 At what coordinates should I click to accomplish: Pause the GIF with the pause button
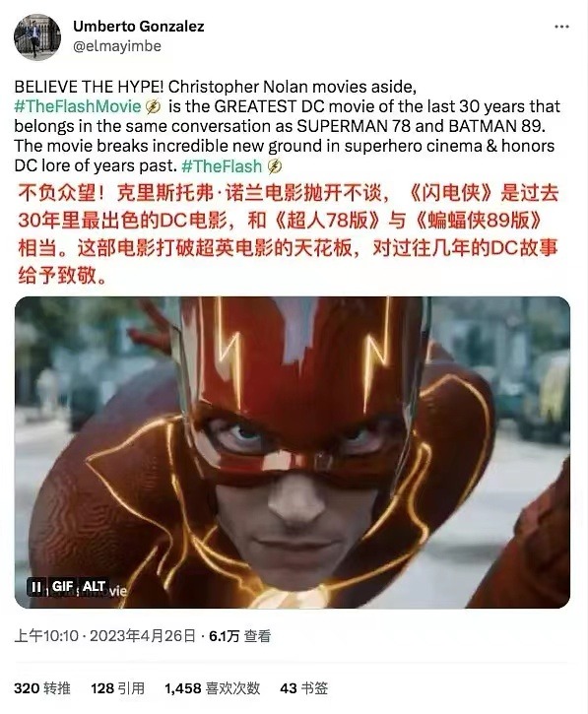click(x=35, y=587)
